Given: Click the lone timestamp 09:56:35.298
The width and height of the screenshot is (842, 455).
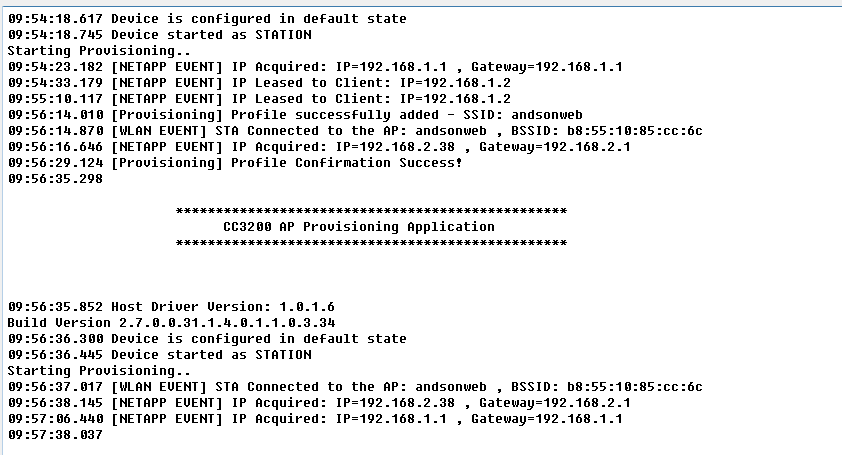Looking at the screenshot, I should click(x=55, y=179).
